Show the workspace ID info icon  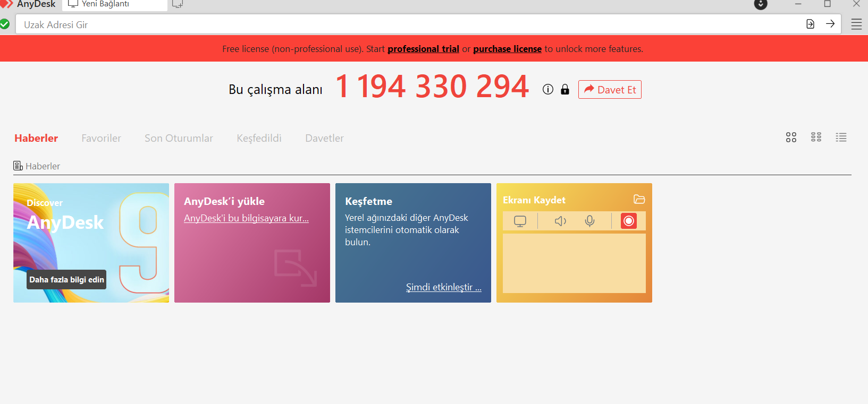click(x=548, y=89)
